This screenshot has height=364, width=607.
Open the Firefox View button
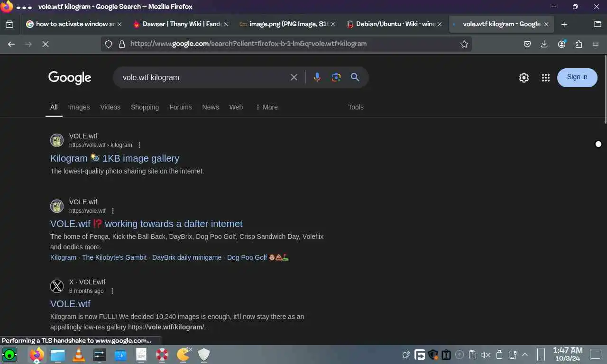point(9,24)
